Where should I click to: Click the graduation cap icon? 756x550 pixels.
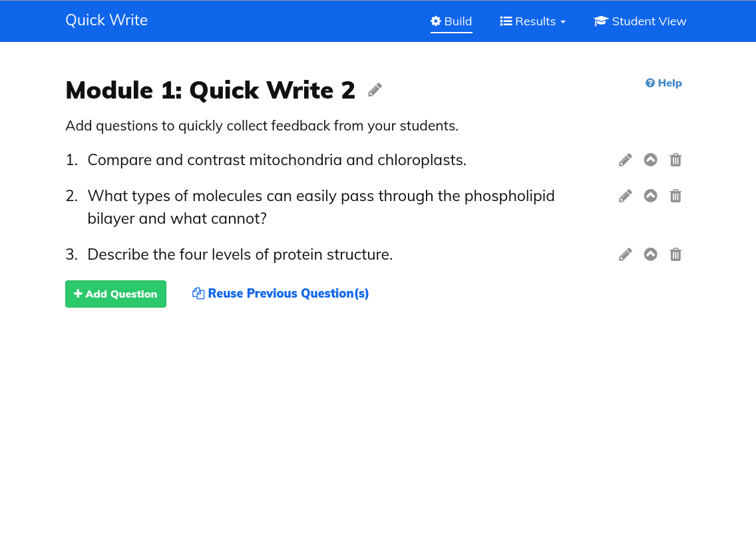click(x=601, y=21)
